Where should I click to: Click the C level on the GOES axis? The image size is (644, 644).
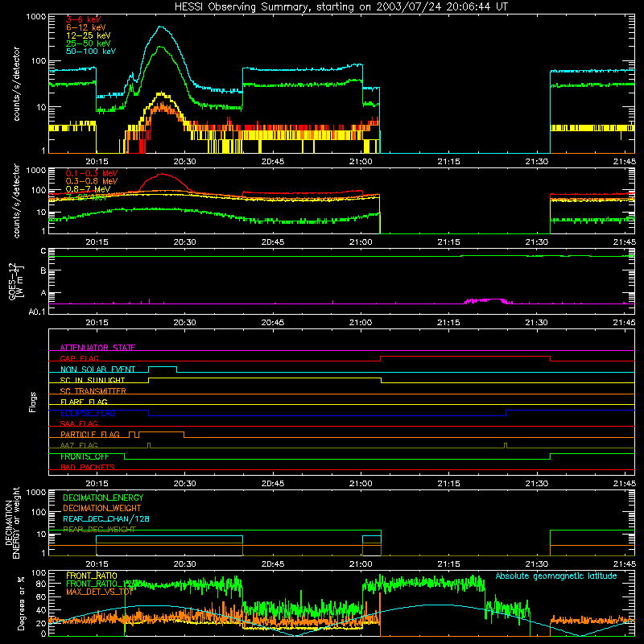click(x=43, y=251)
